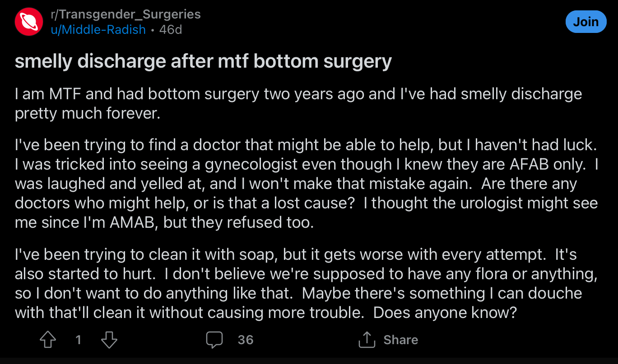Downvote the post with the down arrow
The width and height of the screenshot is (618, 364).
point(109,340)
